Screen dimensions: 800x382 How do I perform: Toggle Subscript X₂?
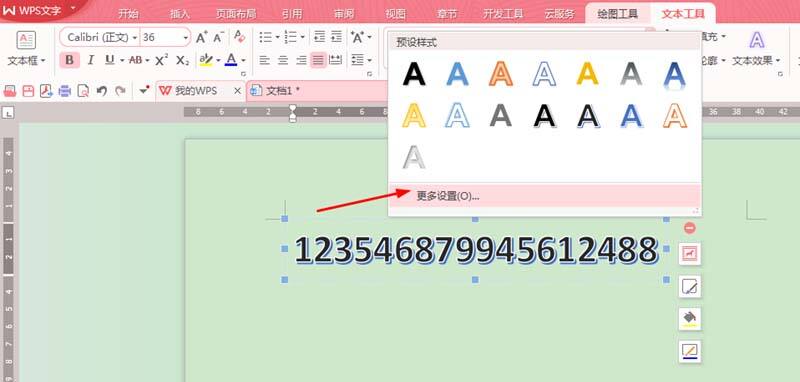[182, 60]
